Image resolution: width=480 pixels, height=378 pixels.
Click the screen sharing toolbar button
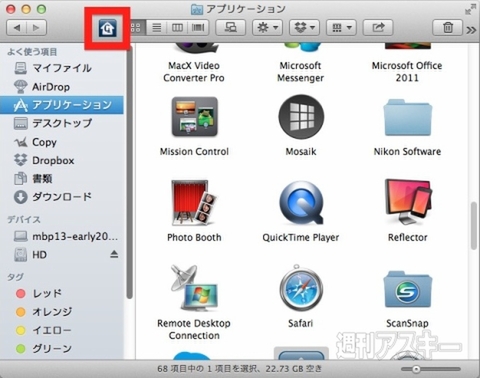pos(231,28)
